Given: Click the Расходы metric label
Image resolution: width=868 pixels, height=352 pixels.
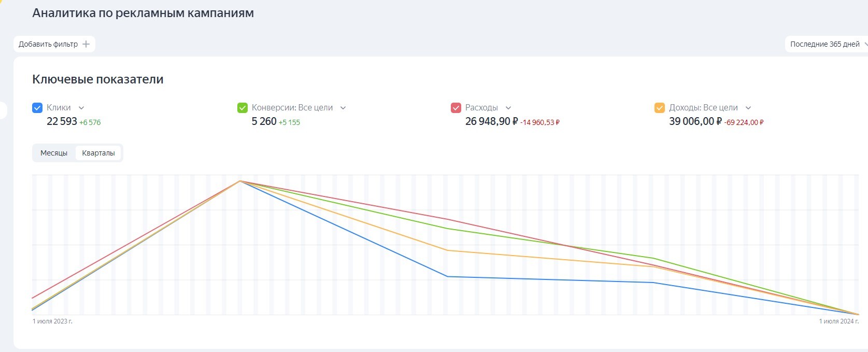Looking at the screenshot, I should 481,108.
